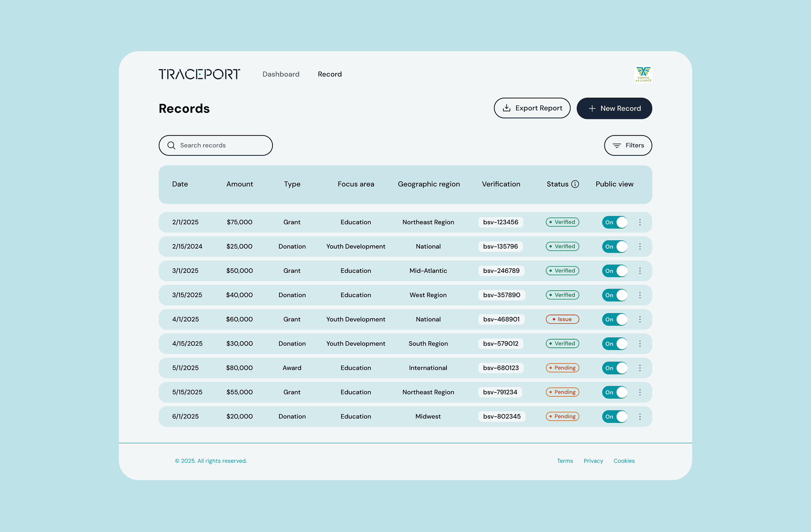Open three-dot menu for bsv-468901 row
811x532 pixels.
click(x=640, y=319)
